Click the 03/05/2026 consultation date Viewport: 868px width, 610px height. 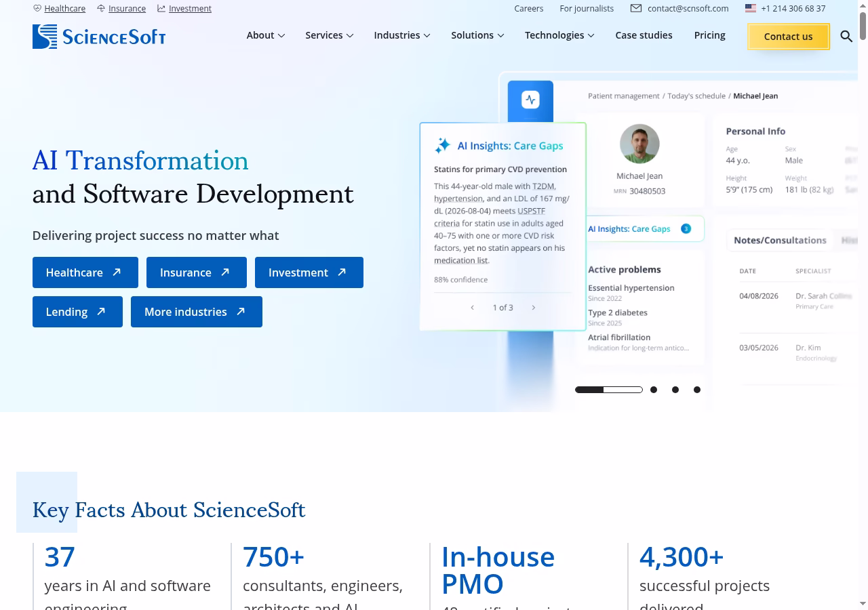coord(759,348)
